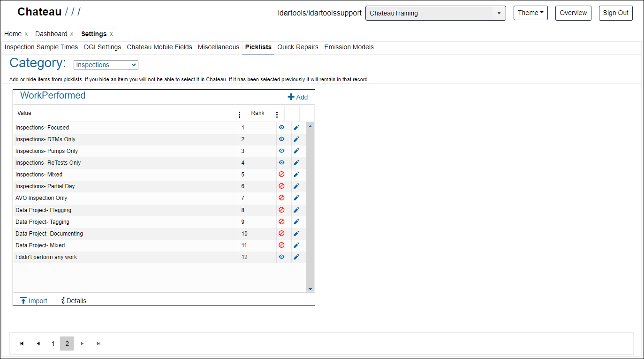The width and height of the screenshot is (644, 359).
Task: Expand the Theme dropdown menu
Action: tap(530, 13)
